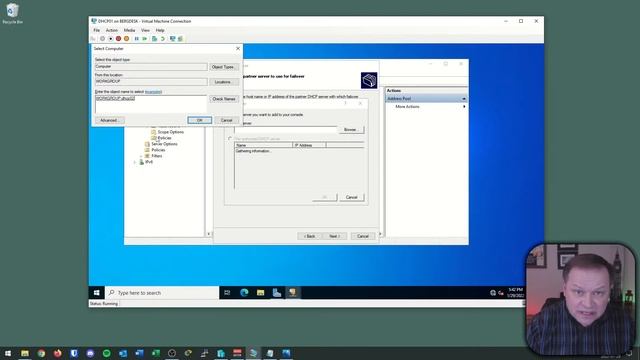Click the location field showing WORKGROUP
The width and height of the screenshot is (640, 360).
click(151, 82)
